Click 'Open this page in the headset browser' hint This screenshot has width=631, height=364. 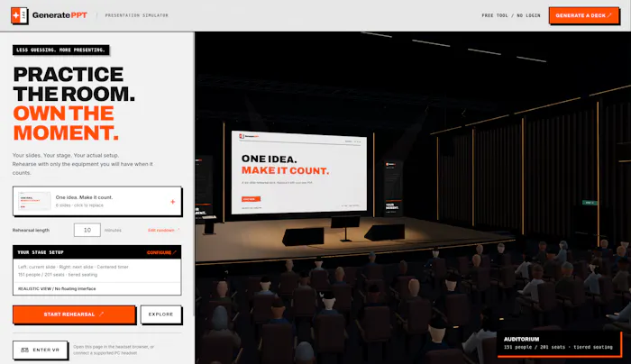[x=114, y=350]
